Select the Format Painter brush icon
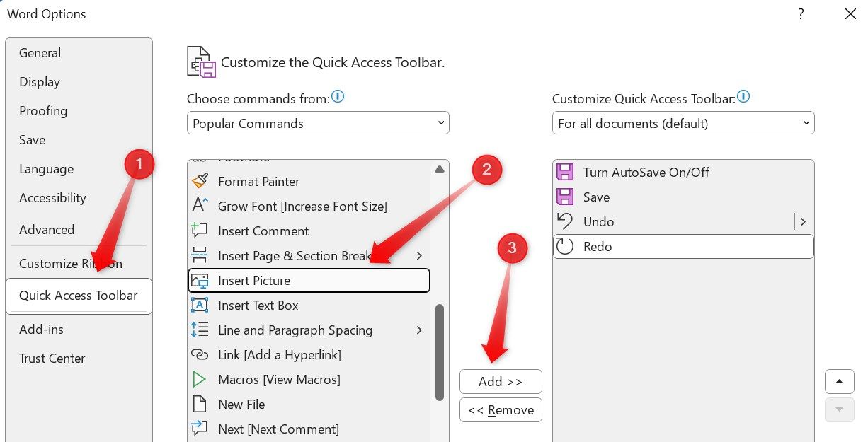The image size is (868, 442). (200, 181)
